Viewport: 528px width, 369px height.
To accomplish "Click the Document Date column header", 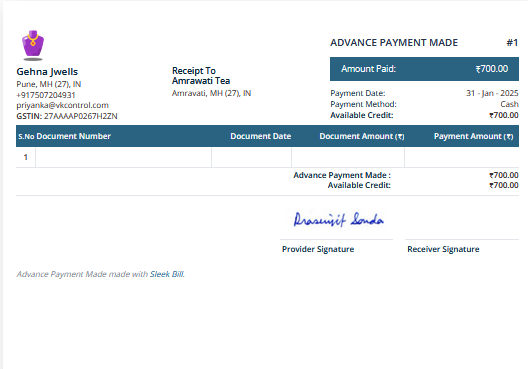I will (261, 136).
